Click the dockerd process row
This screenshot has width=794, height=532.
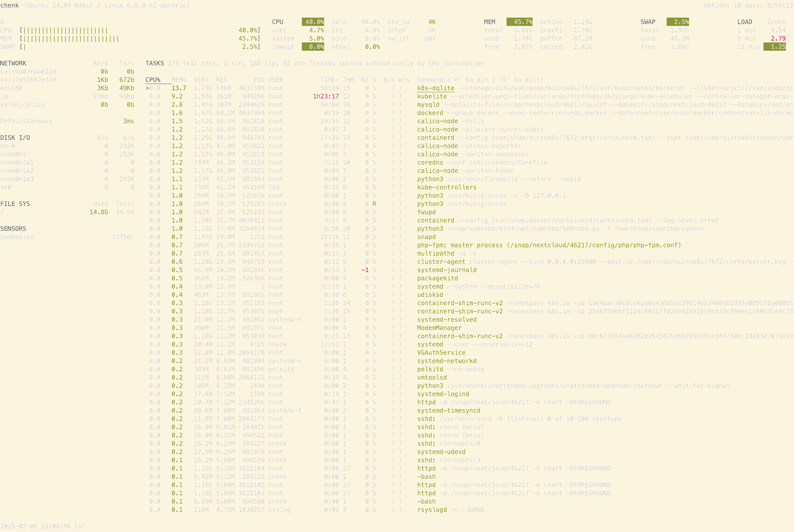click(430, 113)
